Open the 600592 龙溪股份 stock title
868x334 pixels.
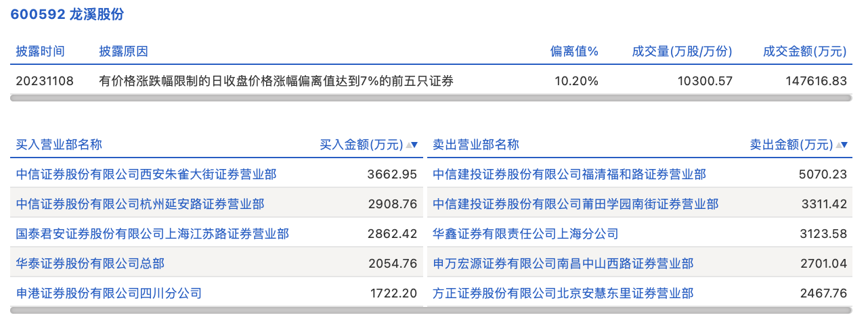[x=67, y=14]
